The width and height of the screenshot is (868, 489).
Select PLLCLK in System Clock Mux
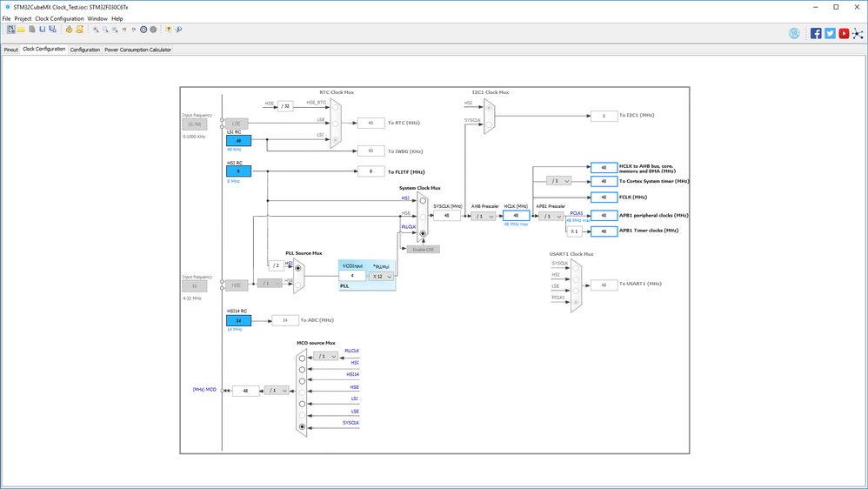(423, 233)
